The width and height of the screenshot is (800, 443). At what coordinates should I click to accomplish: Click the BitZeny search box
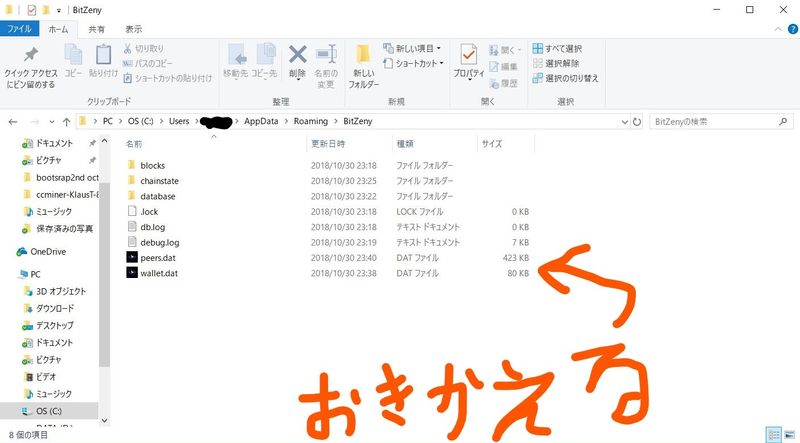pyautogui.click(x=721, y=122)
